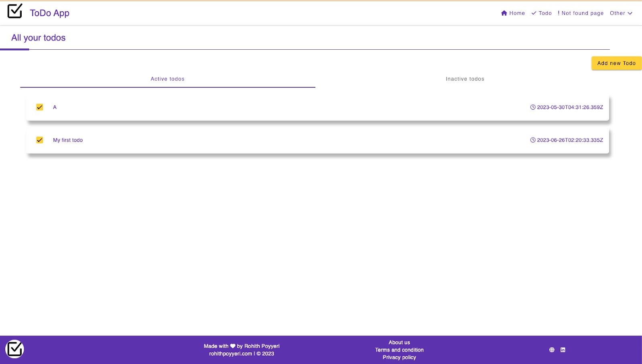642x364 pixels.
Task: Click the exclamation icon beside Not found page
Action: [559, 13]
